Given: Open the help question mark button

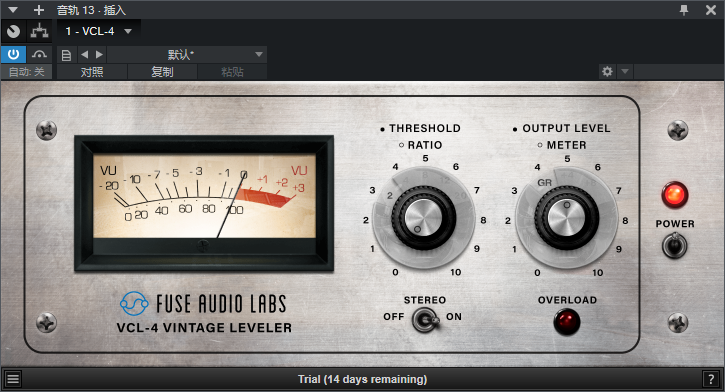Looking at the screenshot, I should pyautogui.click(x=711, y=379).
